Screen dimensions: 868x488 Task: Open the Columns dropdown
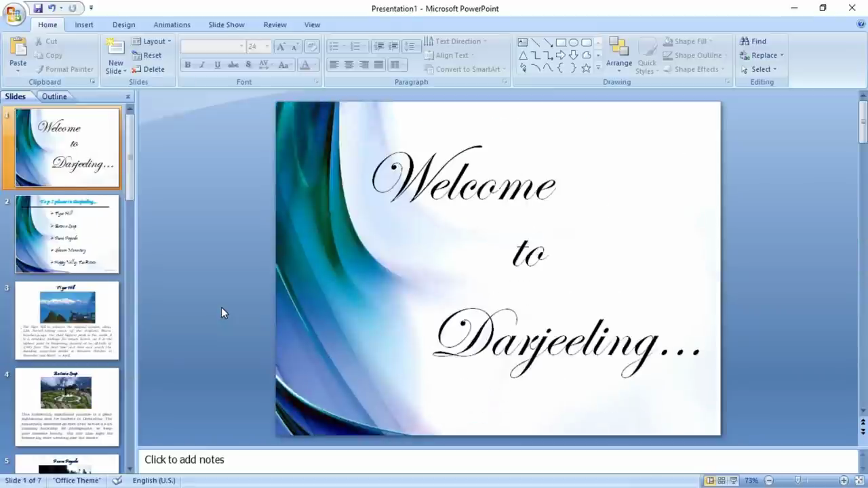pos(397,65)
